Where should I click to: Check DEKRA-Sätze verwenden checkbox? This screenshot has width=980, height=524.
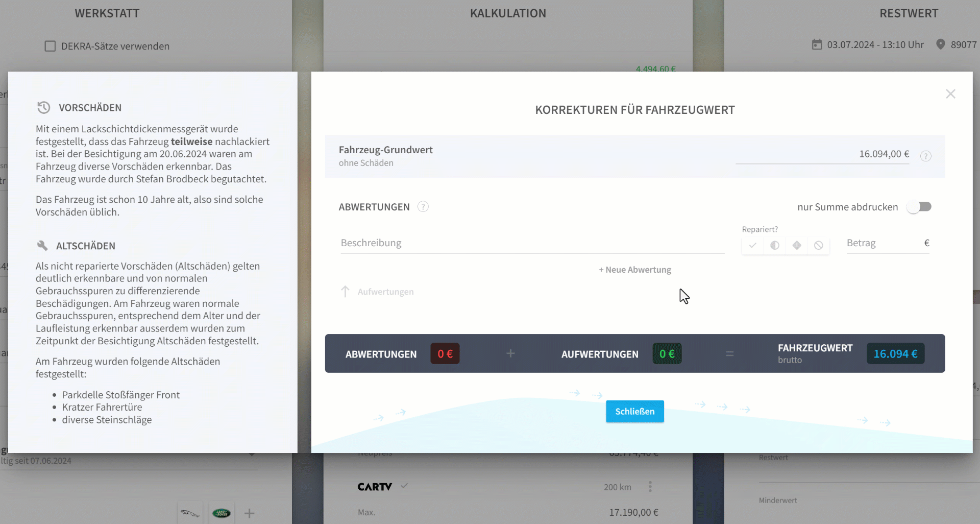coord(50,46)
